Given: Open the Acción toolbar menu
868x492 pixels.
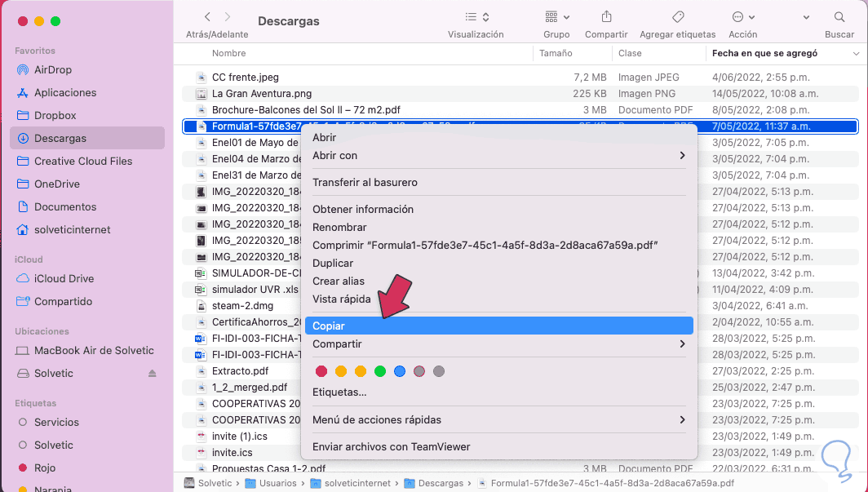Looking at the screenshot, I should (x=743, y=17).
